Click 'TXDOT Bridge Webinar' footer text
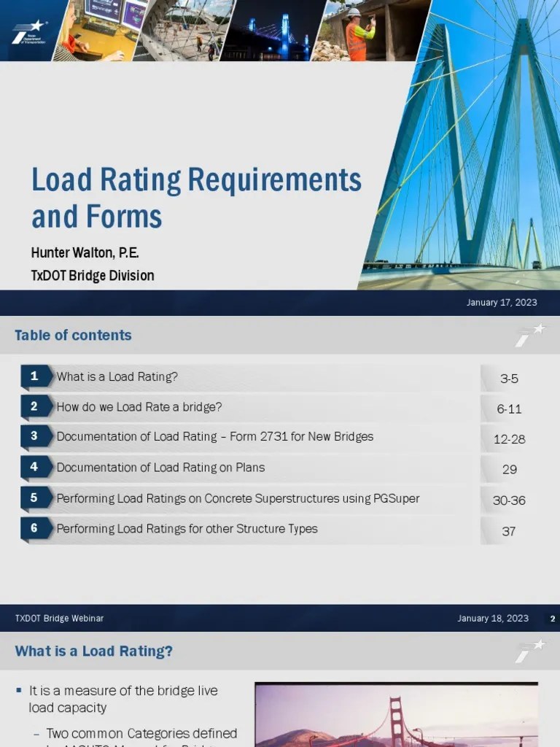560x747 pixels. (x=59, y=619)
